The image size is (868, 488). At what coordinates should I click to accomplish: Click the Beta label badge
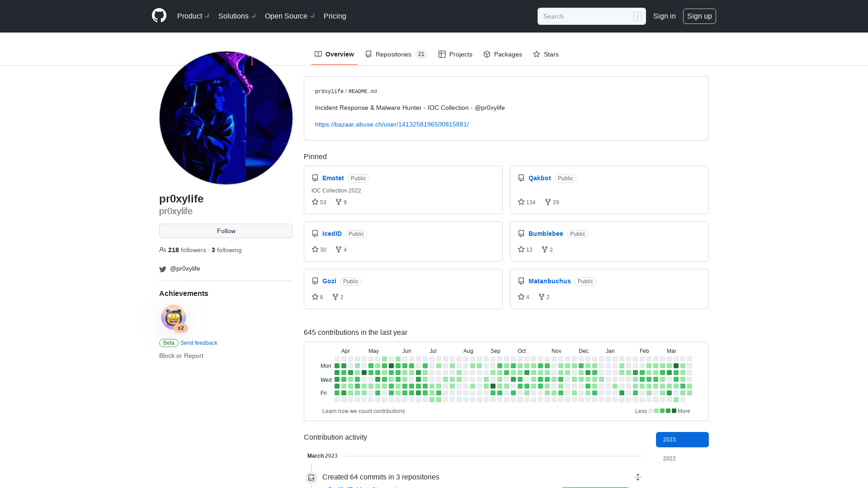tap(169, 343)
